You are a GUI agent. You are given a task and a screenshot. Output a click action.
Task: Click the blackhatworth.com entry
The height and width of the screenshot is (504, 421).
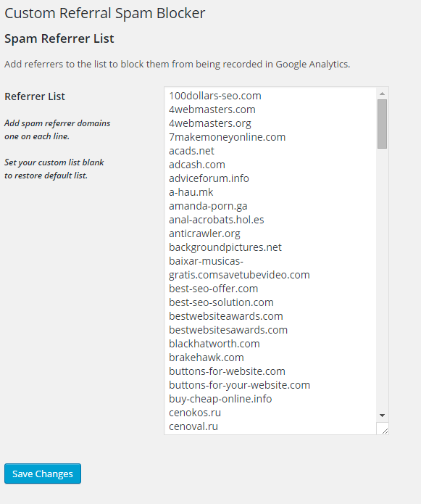point(214,344)
